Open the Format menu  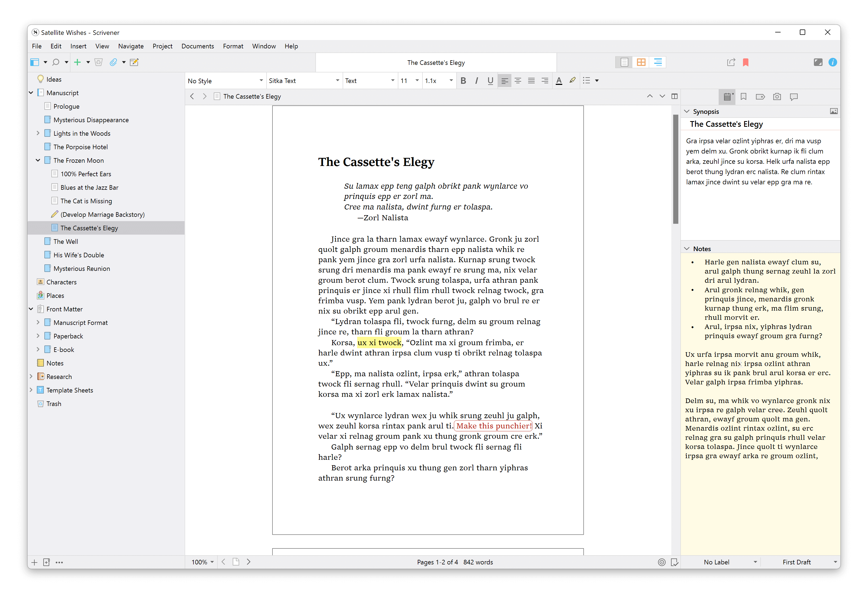pos(233,46)
